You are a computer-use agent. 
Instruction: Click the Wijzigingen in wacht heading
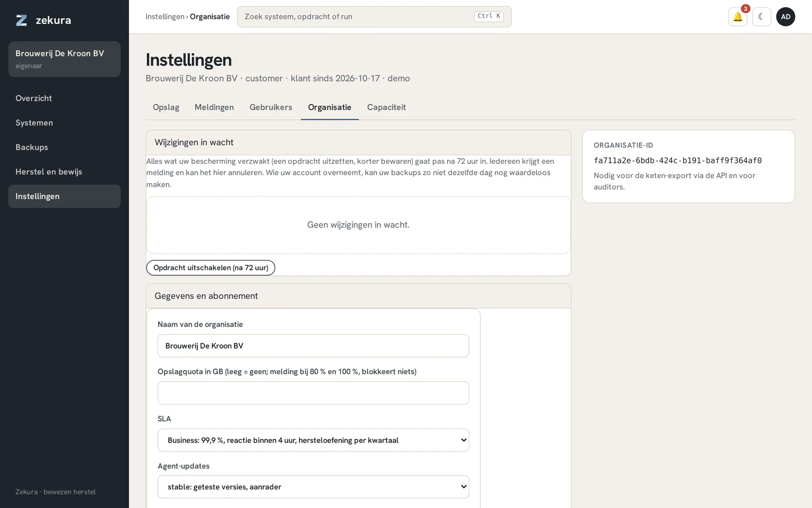tap(194, 142)
